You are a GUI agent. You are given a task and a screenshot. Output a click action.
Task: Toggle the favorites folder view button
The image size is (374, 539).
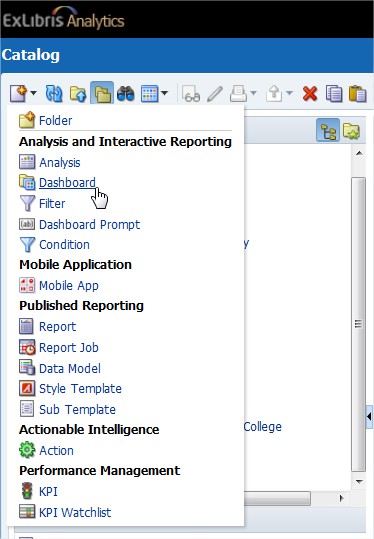pyautogui.click(x=351, y=131)
